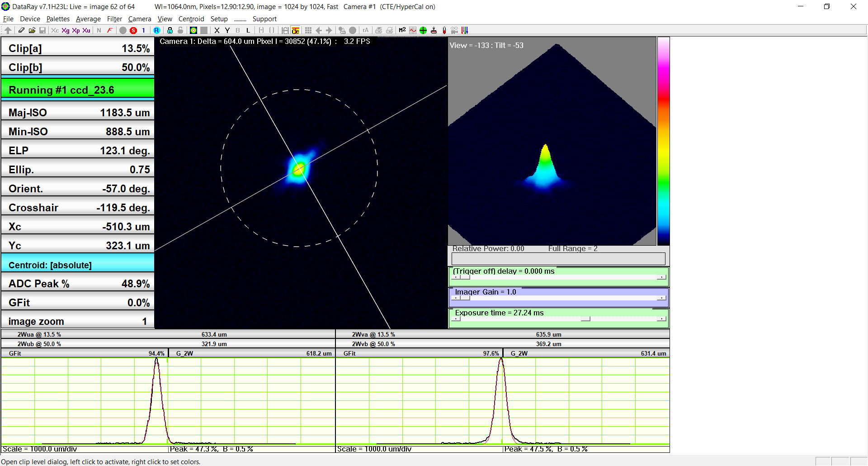868x466 pixels.
Task: Open the Support menu
Action: [x=264, y=19]
